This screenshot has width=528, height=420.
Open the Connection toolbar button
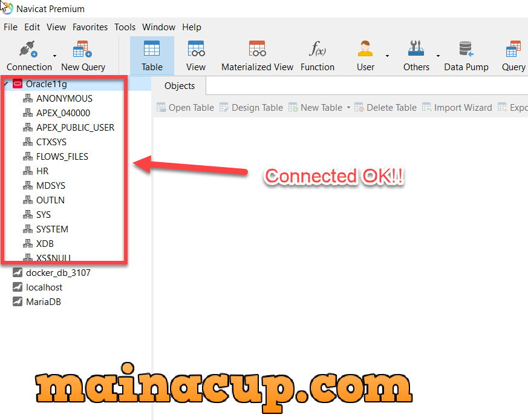coord(29,56)
